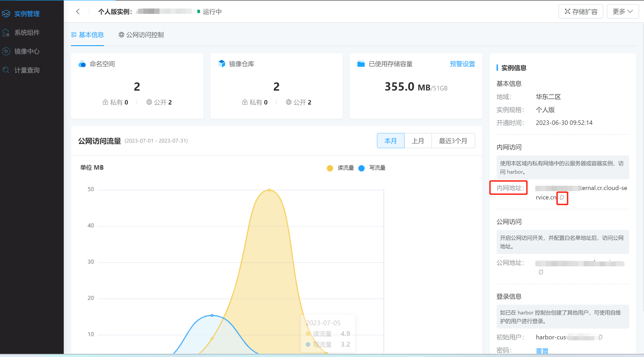644x357 pixels.
Task: Go back with the left arrow
Action: pyautogui.click(x=78, y=11)
